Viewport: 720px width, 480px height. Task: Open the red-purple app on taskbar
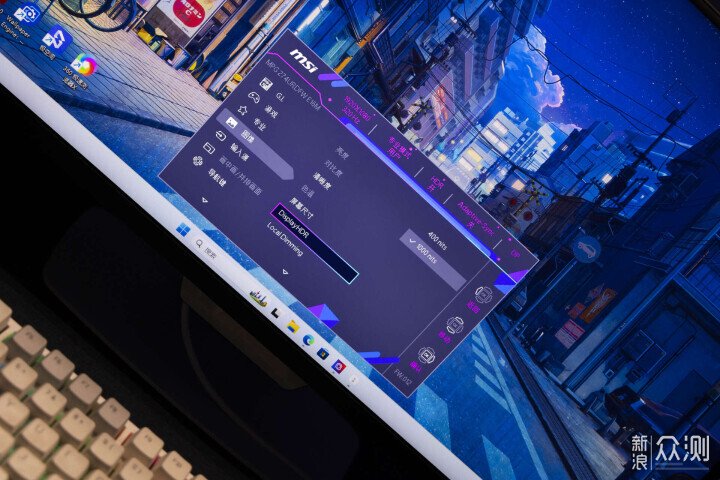pos(338,366)
